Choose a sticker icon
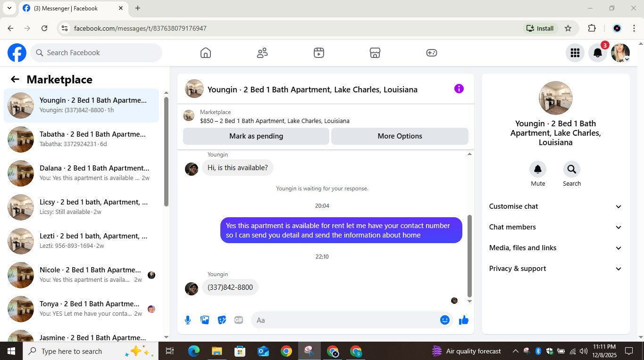 pyautogui.click(x=222, y=320)
